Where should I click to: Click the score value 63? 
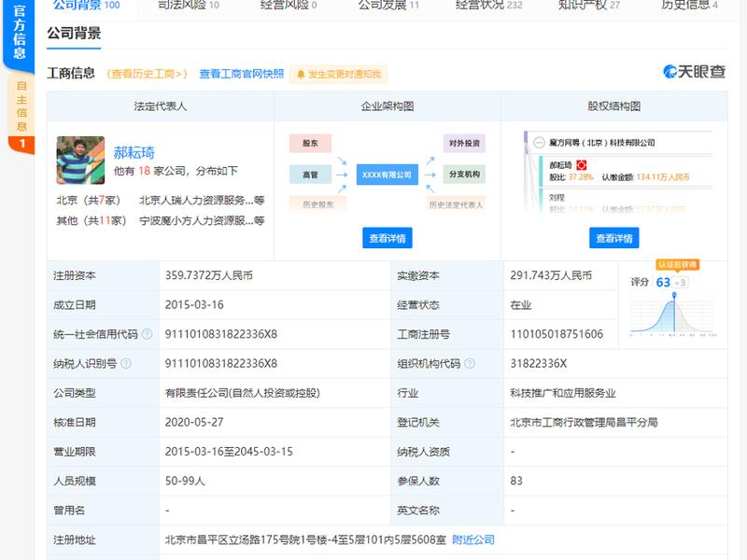coord(663,283)
